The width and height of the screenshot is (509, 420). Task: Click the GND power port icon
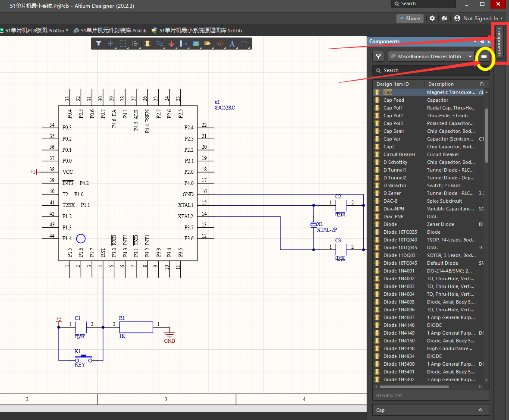click(171, 44)
